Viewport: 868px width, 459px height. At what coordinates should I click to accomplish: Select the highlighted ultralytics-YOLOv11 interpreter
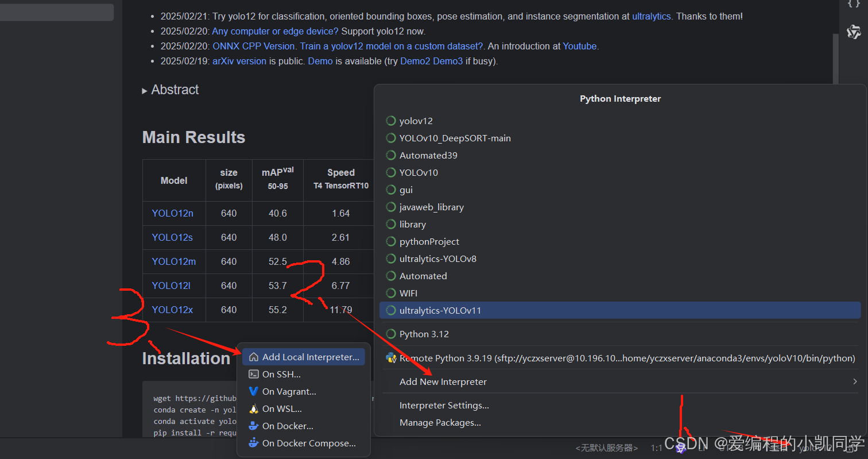620,310
